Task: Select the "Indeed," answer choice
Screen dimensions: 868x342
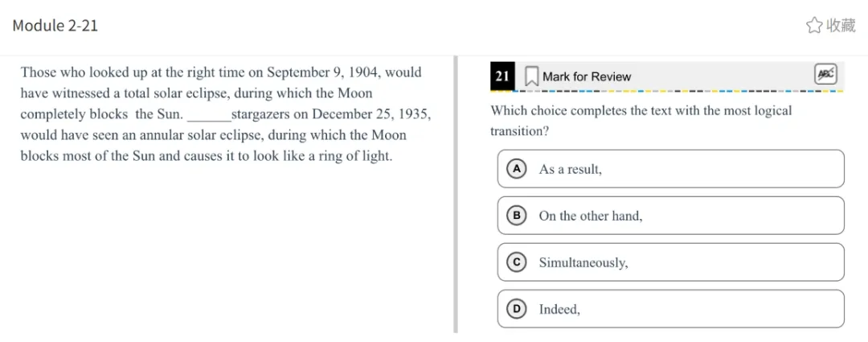Action: [559, 310]
